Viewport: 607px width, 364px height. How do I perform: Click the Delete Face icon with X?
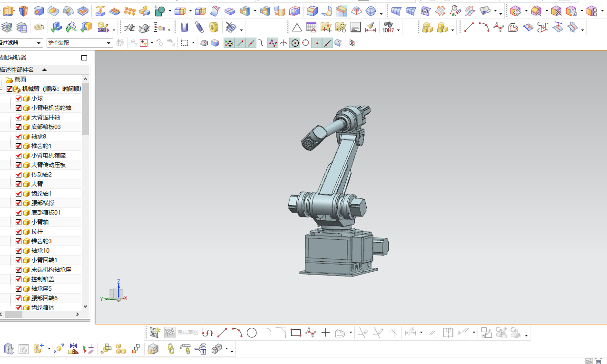click(557, 10)
